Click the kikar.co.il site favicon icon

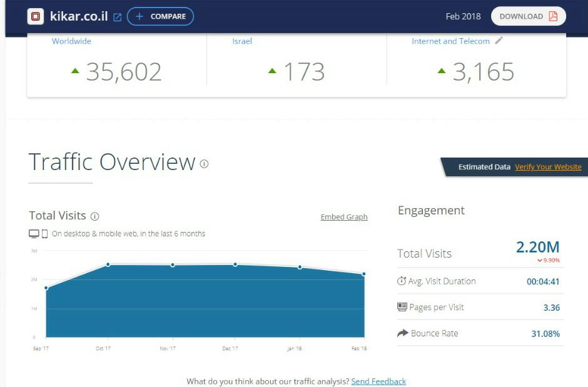click(36, 17)
